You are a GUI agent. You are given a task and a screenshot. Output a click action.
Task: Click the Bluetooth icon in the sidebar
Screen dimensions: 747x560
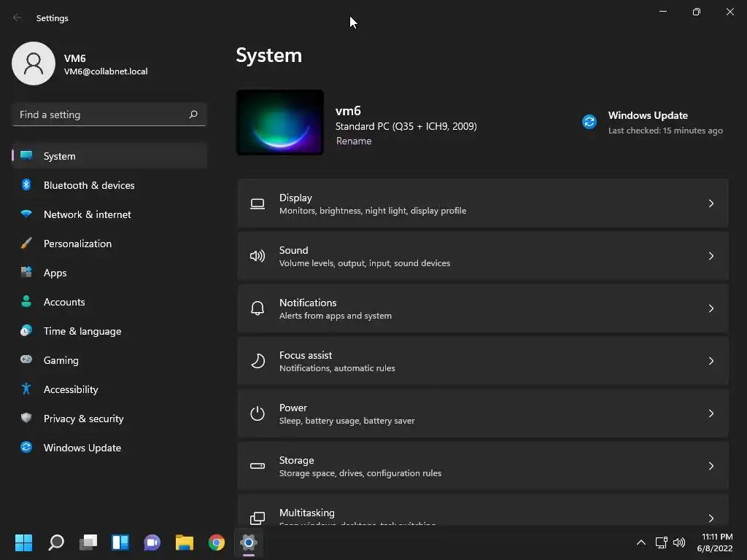(x=26, y=184)
